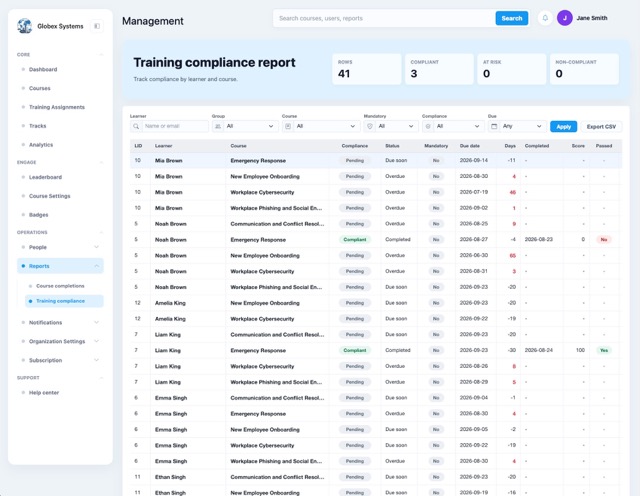
Task: Focus the Learner name or email field
Action: coord(174,127)
